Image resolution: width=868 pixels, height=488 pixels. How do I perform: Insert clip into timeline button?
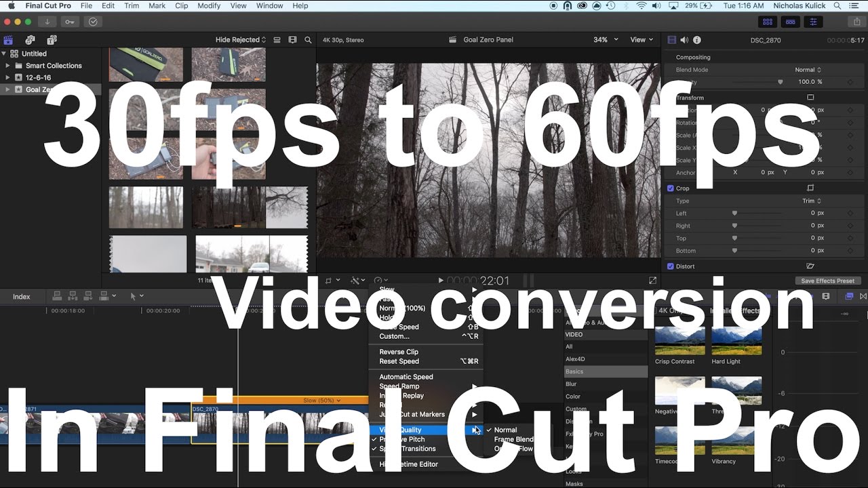point(73,296)
